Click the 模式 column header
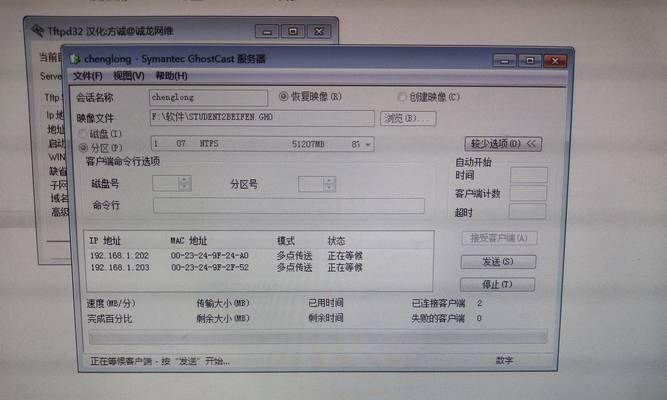Screen dimensions: 667x400 pos(286,241)
